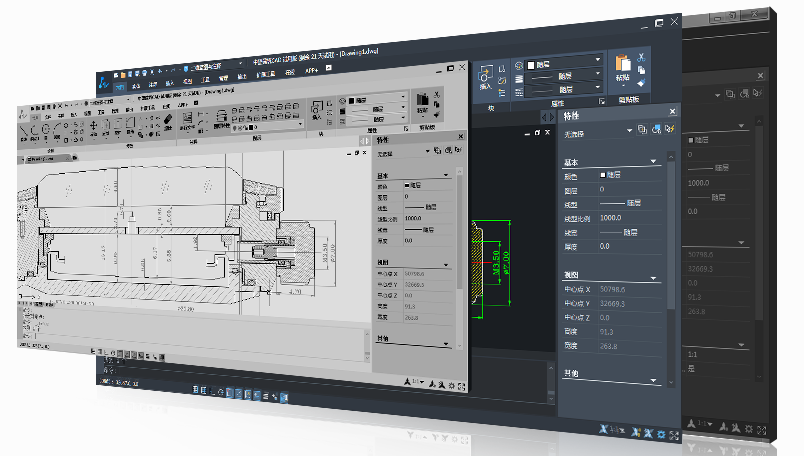The width and height of the screenshot is (804, 456).
Task: Select the Move tool in the light front window
Action: [93, 126]
